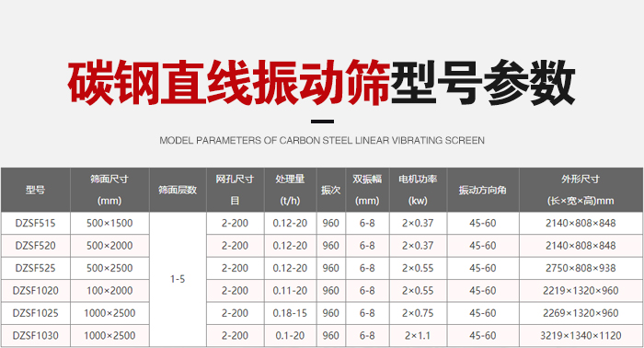This screenshot has height=348, width=644.
Task: Click the 型号 column header
Action: (x=35, y=190)
